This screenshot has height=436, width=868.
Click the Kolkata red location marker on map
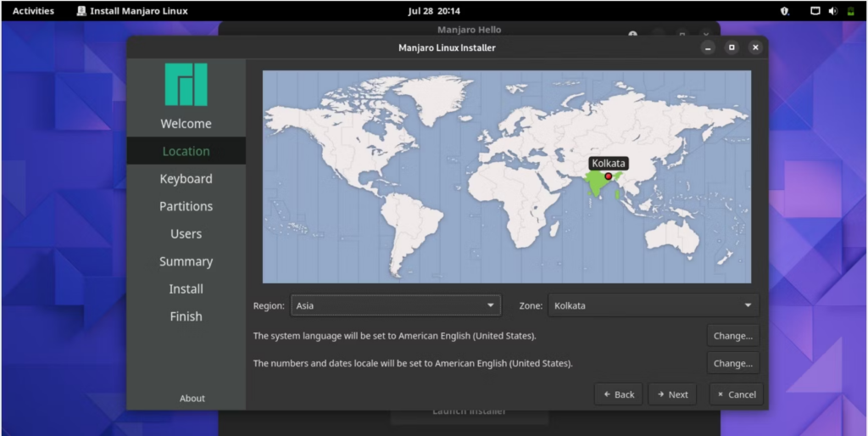[609, 176]
